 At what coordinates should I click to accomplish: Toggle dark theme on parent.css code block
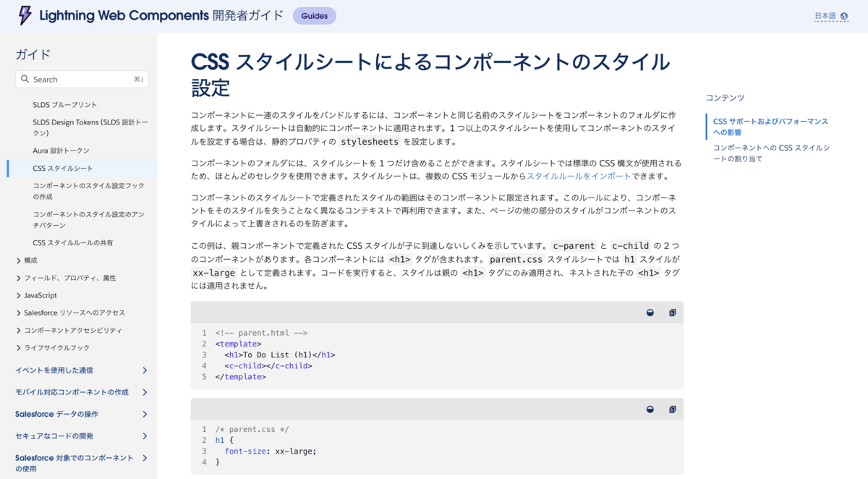pos(650,410)
